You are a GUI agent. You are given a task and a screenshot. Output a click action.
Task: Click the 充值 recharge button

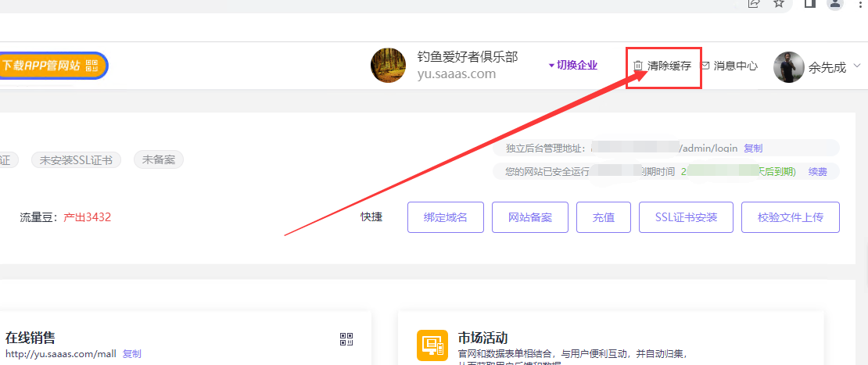tap(604, 217)
